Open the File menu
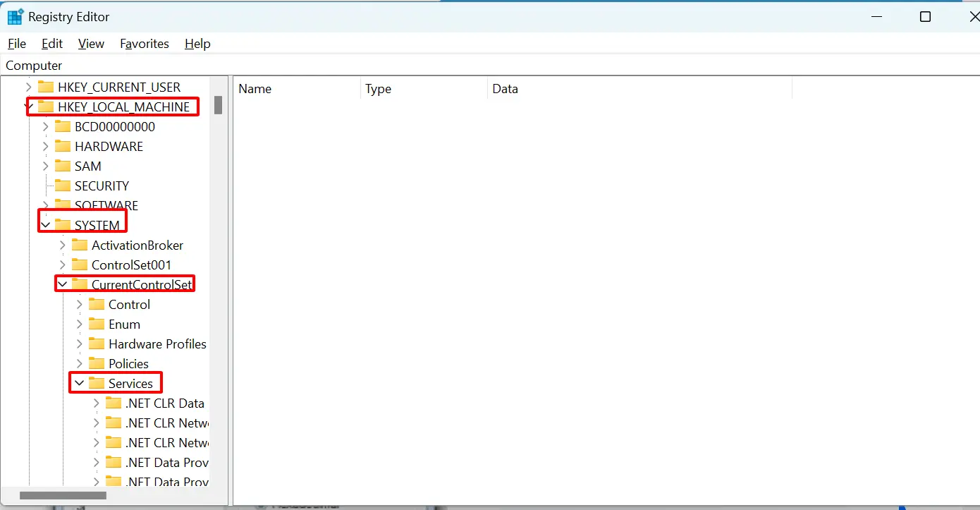Screen dimensions: 980x510 pos(17,44)
